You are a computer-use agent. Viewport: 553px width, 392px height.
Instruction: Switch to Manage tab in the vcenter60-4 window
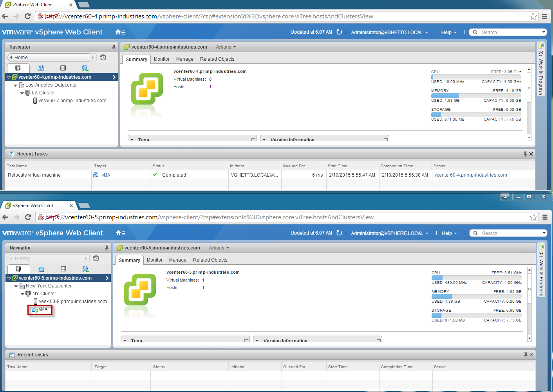pyautogui.click(x=185, y=59)
